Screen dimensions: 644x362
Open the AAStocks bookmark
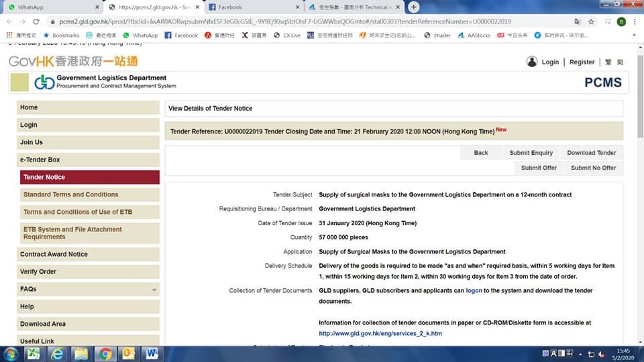tap(474, 36)
